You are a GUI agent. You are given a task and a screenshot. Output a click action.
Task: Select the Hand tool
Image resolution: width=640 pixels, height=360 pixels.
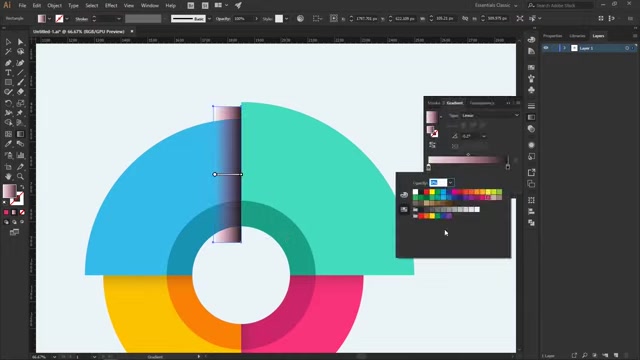pos(8,177)
